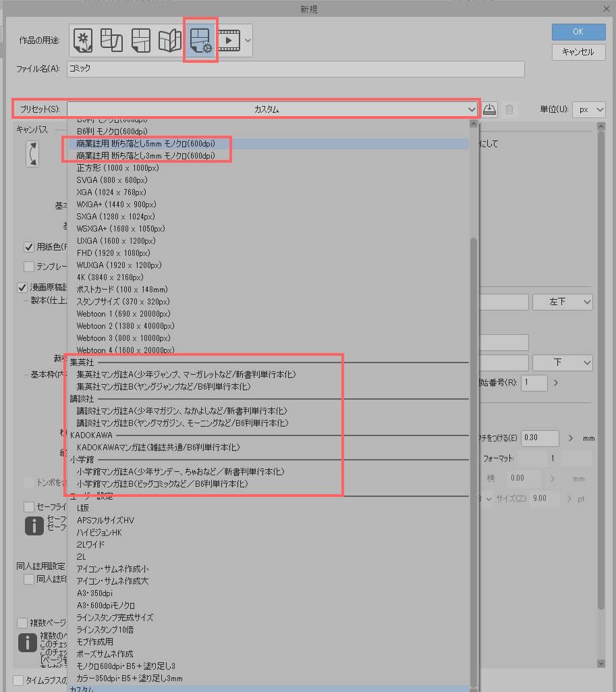Select L版 user preset
616x692 pixels.
click(268, 508)
